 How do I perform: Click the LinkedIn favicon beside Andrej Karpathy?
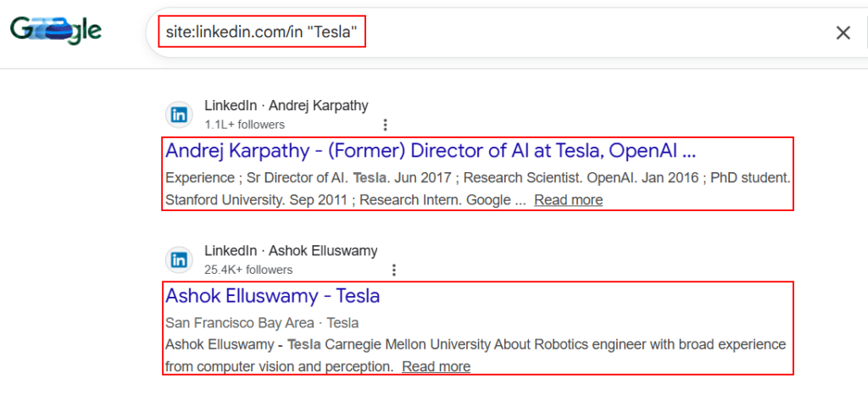[180, 114]
